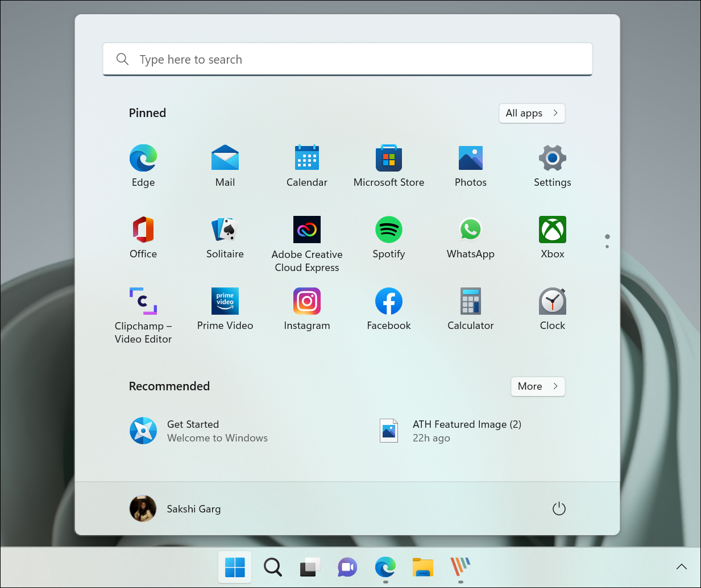Open the Settings gear app

[553, 165]
